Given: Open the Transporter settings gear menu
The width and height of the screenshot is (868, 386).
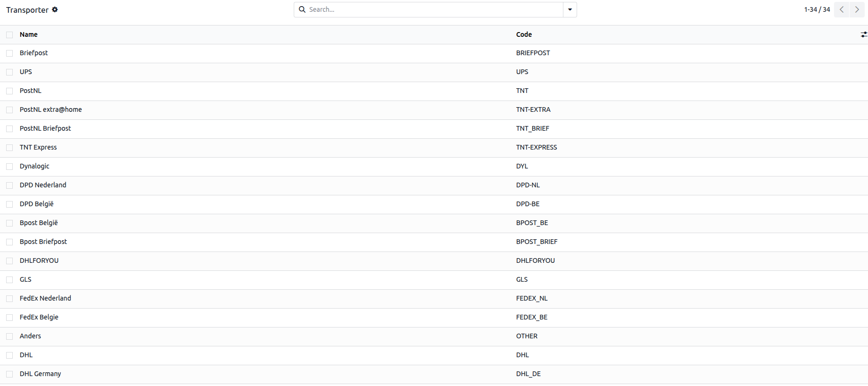Looking at the screenshot, I should tap(55, 9).
